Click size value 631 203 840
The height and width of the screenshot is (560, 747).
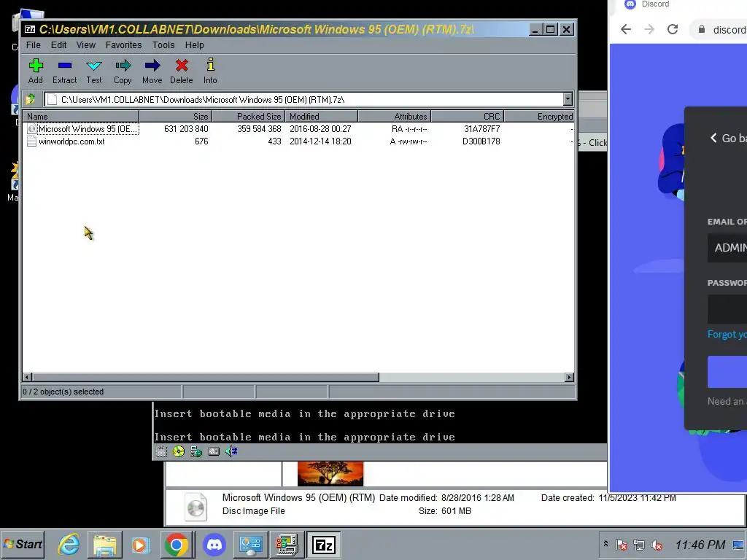pyautogui.click(x=186, y=129)
